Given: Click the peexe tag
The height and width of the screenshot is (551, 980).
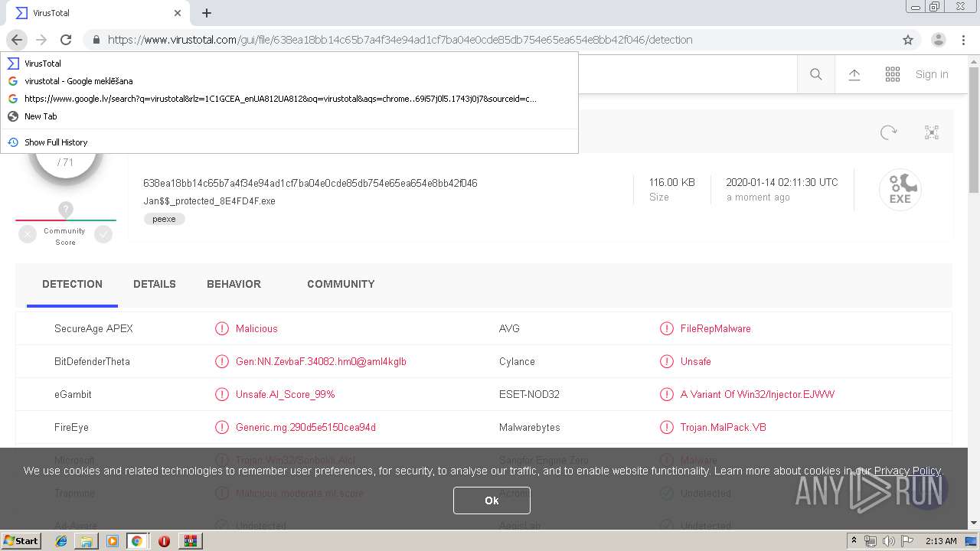Looking at the screenshot, I should (164, 219).
